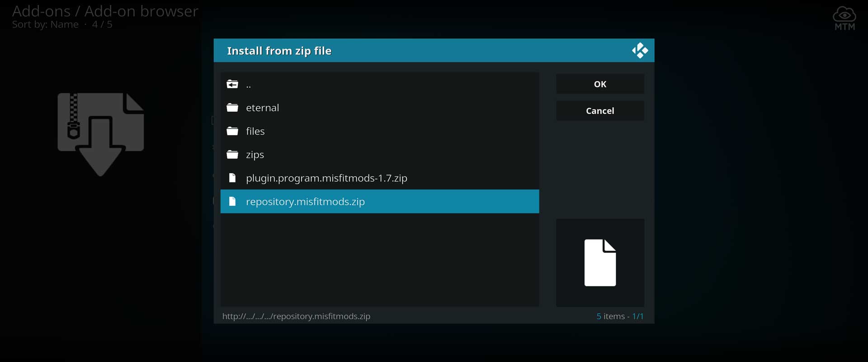The height and width of the screenshot is (362, 868).
Task: Click the zips folder icon
Action: pos(232,155)
